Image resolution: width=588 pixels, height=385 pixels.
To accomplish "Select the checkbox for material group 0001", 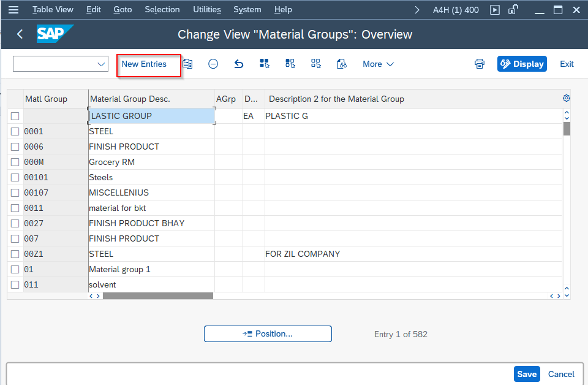I will 15,131.
